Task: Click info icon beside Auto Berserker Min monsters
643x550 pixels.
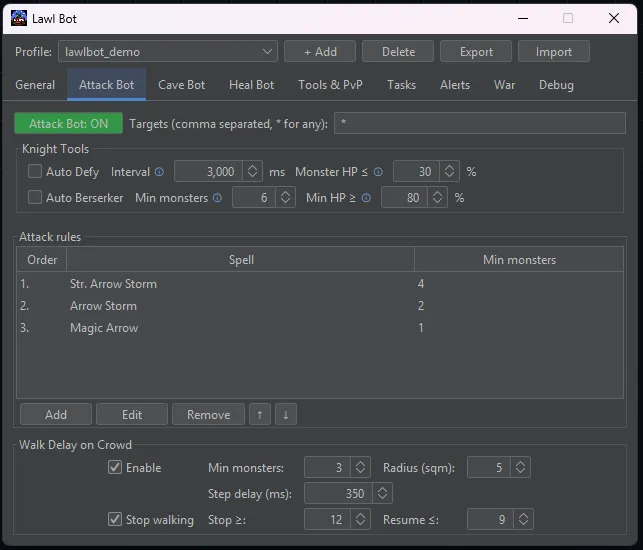Action: (x=217, y=198)
